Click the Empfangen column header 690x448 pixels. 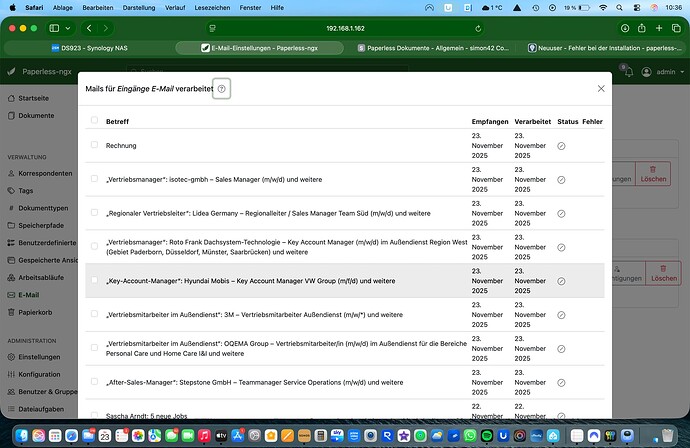click(490, 121)
